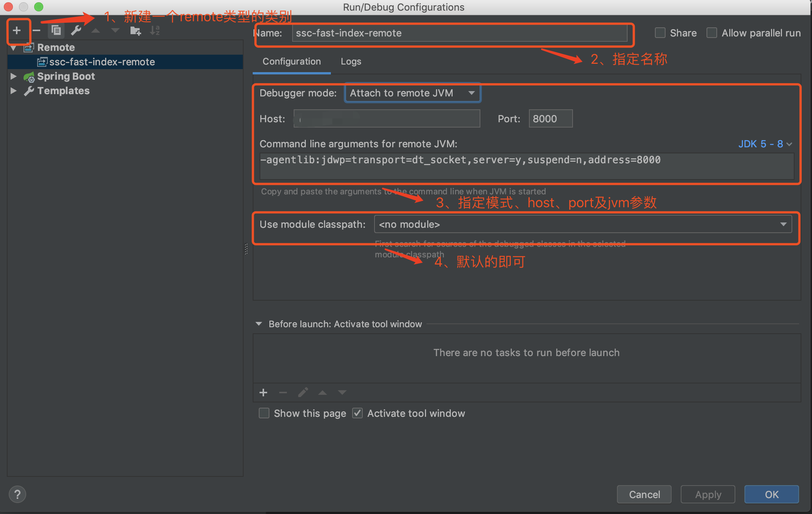The image size is (812, 514).
Task: Click the help question mark button
Action: point(17,494)
